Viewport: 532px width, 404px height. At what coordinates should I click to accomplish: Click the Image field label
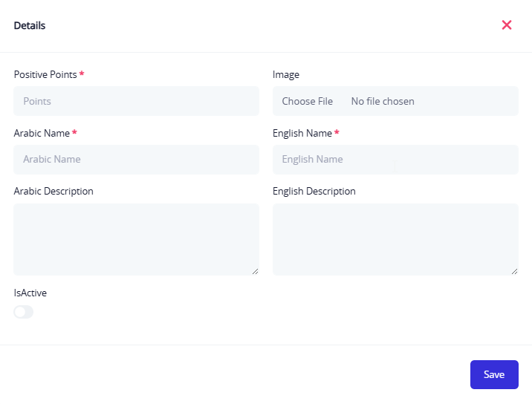(286, 74)
